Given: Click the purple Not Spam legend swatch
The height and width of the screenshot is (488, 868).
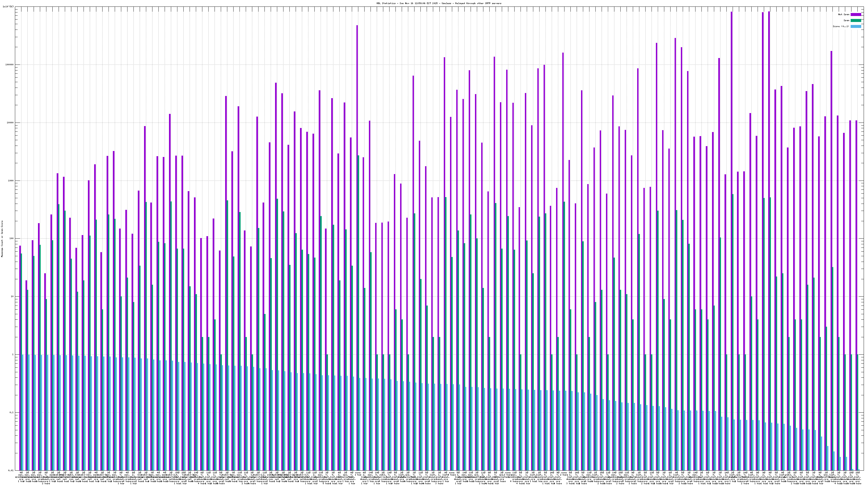Looking at the screenshot, I should coord(856,14).
